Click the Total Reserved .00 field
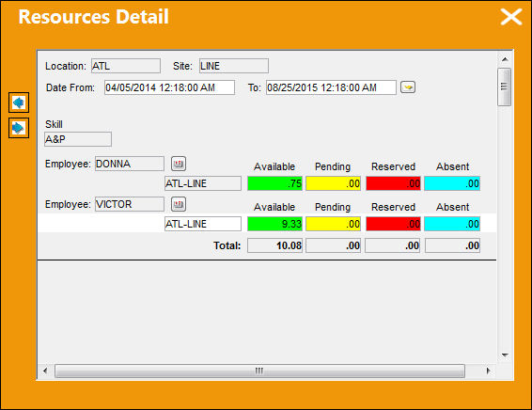The image size is (532, 410). (393, 245)
